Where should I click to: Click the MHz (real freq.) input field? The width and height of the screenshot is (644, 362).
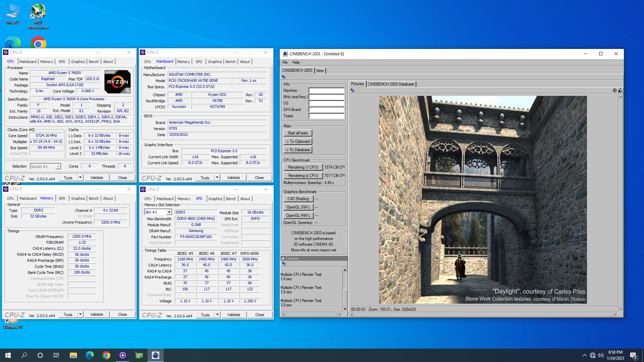326,97
